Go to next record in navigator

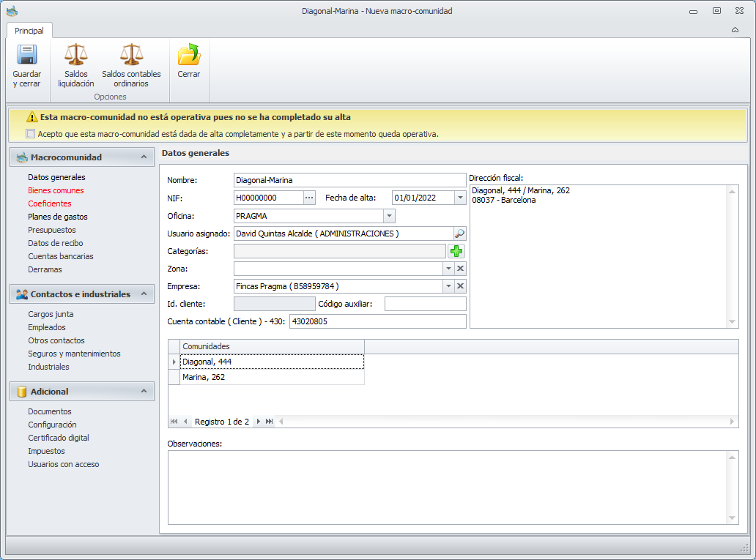(x=259, y=422)
